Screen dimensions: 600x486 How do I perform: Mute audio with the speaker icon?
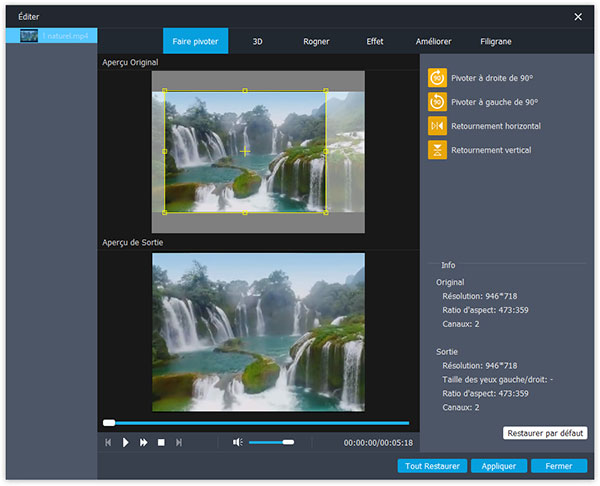(x=237, y=442)
